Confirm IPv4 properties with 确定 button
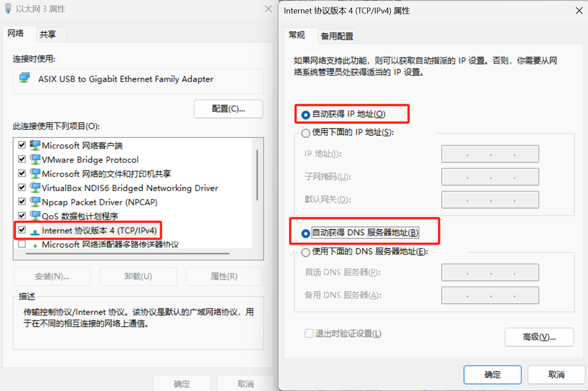This screenshot has width=588, height=391. [x=492, y=375]
